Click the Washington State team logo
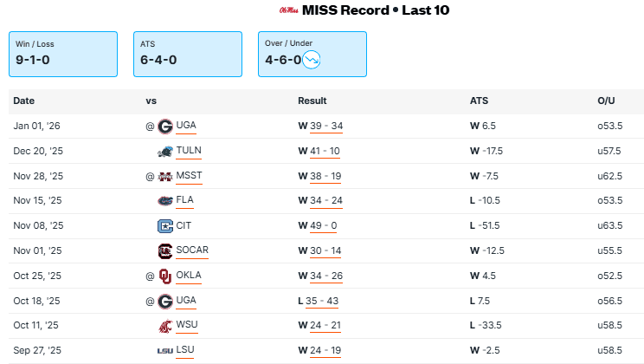This screenshot has width=644, height=364. 164,326
